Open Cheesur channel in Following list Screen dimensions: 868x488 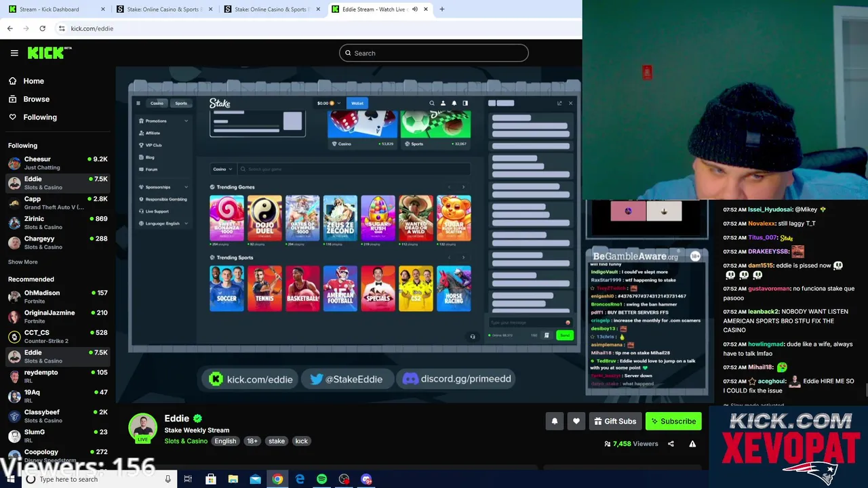tap(58, 163)
